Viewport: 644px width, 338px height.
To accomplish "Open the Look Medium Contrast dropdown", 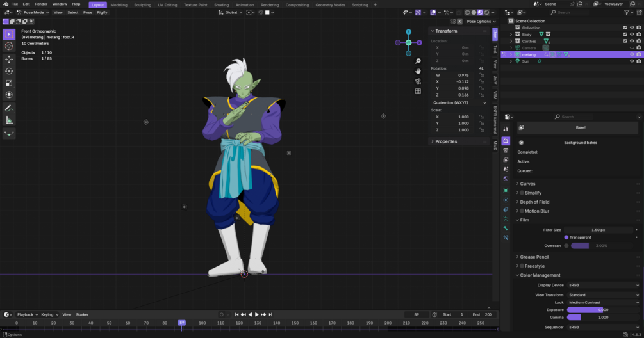I will point(604,302).
